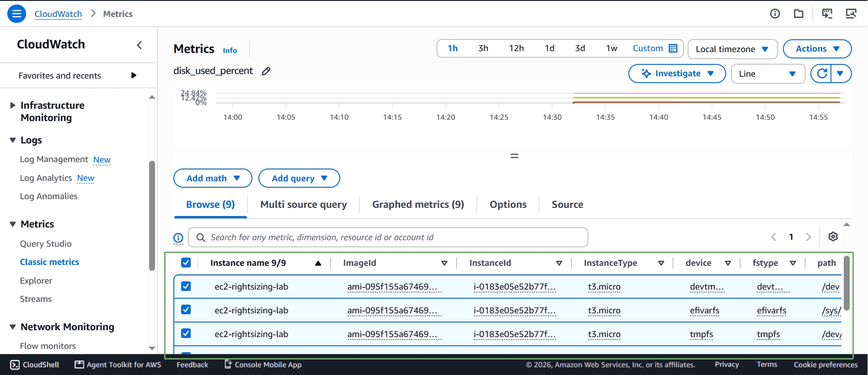
Task: Go to CloudWatch breadcrumb link
Action: (x=58, y=14)
